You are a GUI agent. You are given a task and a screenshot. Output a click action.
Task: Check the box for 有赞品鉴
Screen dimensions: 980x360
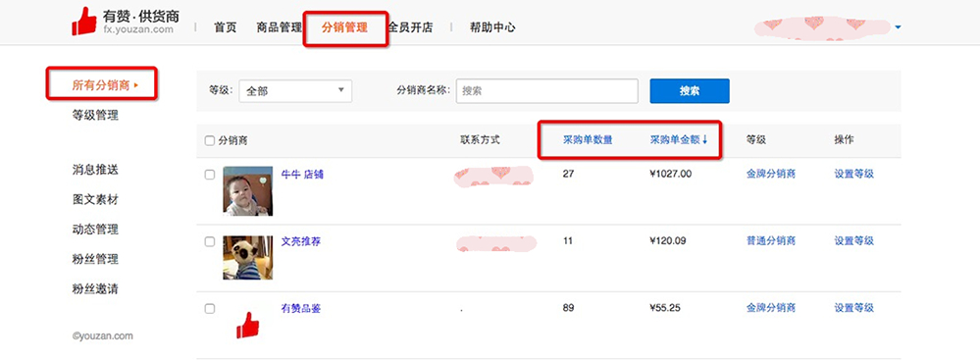click(210, 308)
